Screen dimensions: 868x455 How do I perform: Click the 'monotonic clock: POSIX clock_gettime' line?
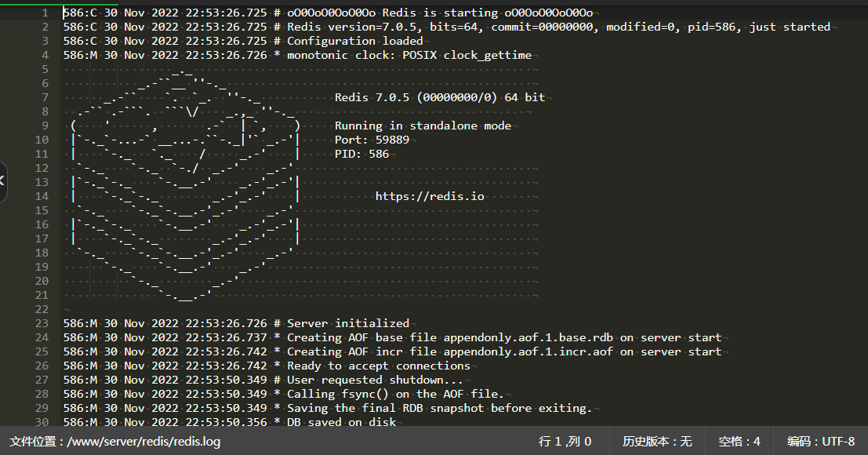[297, 55]
